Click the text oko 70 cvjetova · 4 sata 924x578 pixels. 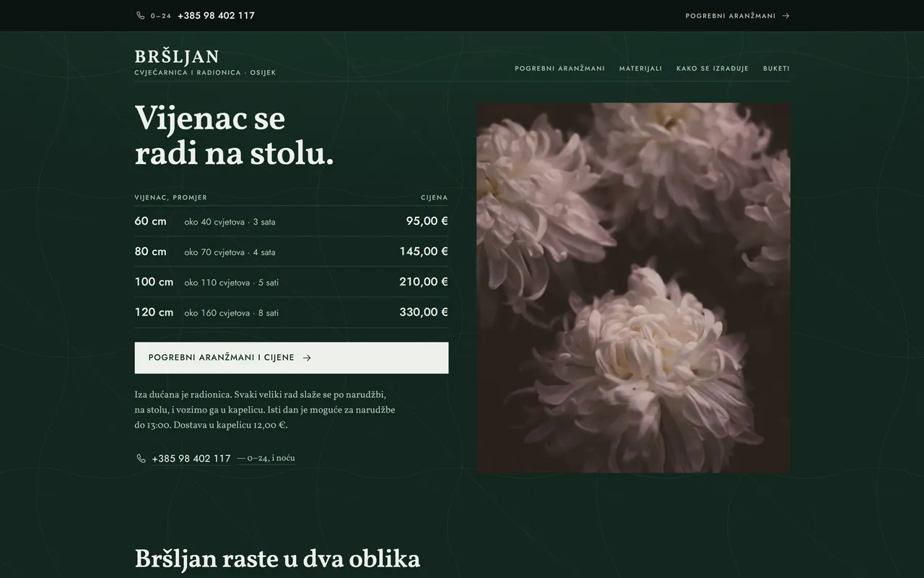click(x=230, y=252)
